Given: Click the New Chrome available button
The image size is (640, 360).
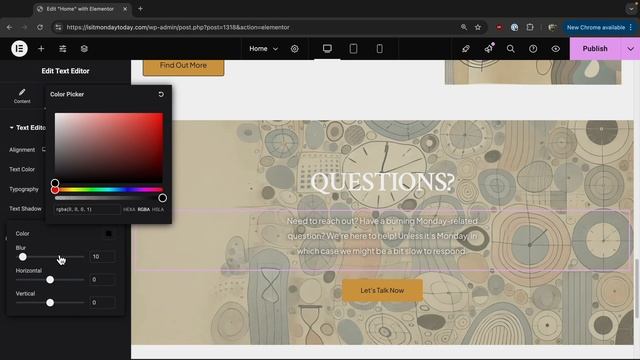Looking at the screenshot, I should [x=599, y=27].
